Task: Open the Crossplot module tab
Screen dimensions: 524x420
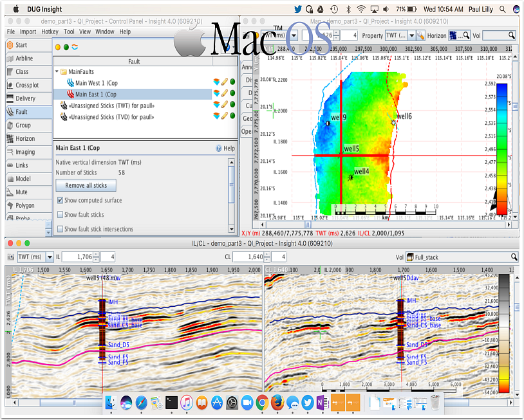Action: click(x=28, y=85)
